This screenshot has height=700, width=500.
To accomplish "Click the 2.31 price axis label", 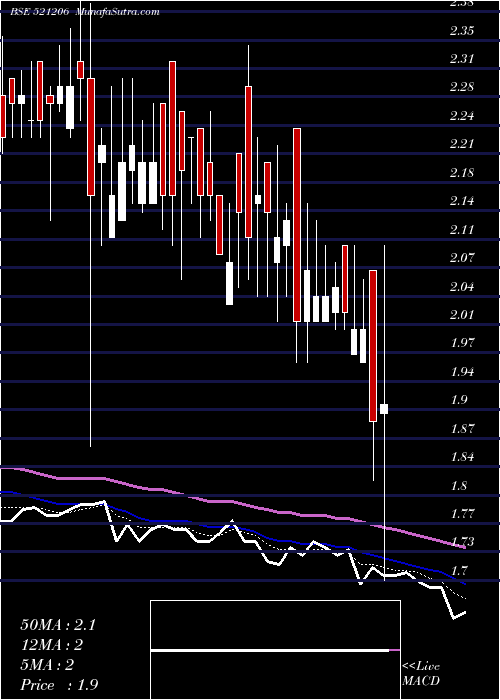I will 462,59.
